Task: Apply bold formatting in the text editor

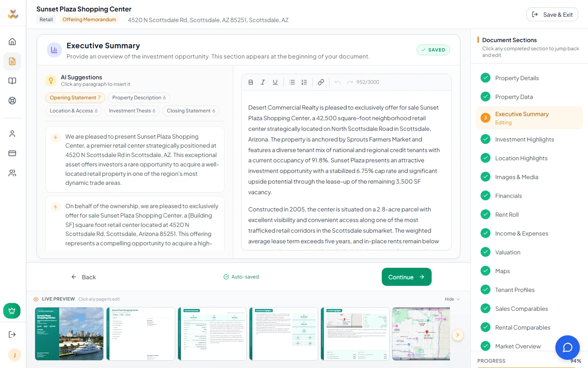Action: coord(251,82)
